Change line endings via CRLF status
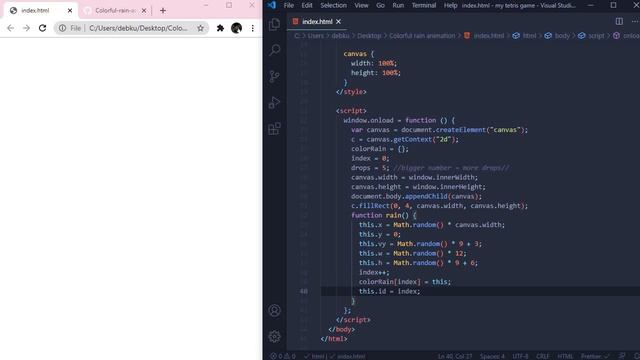 click(542, 356)
